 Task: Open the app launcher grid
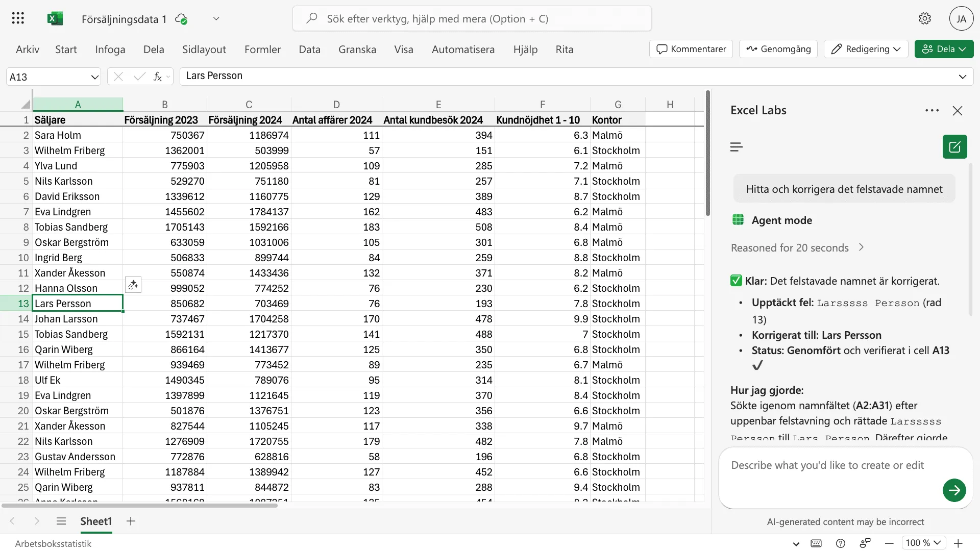(x=18, y=19)
